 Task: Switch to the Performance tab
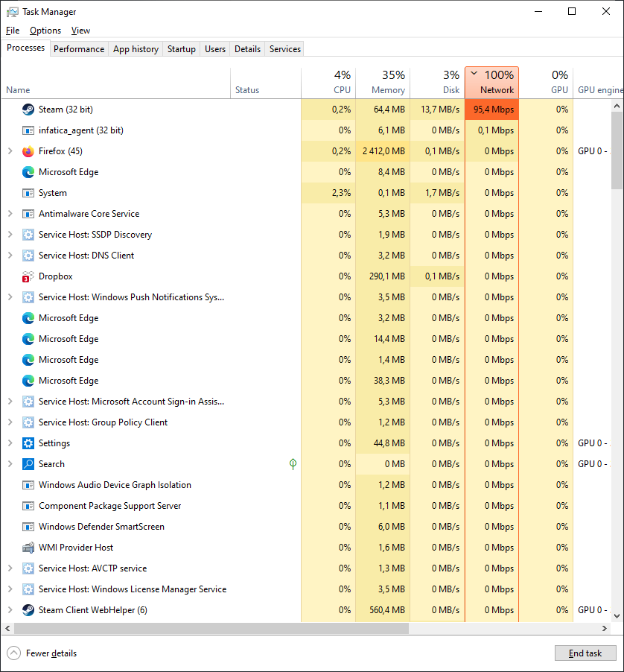(79, 49)
